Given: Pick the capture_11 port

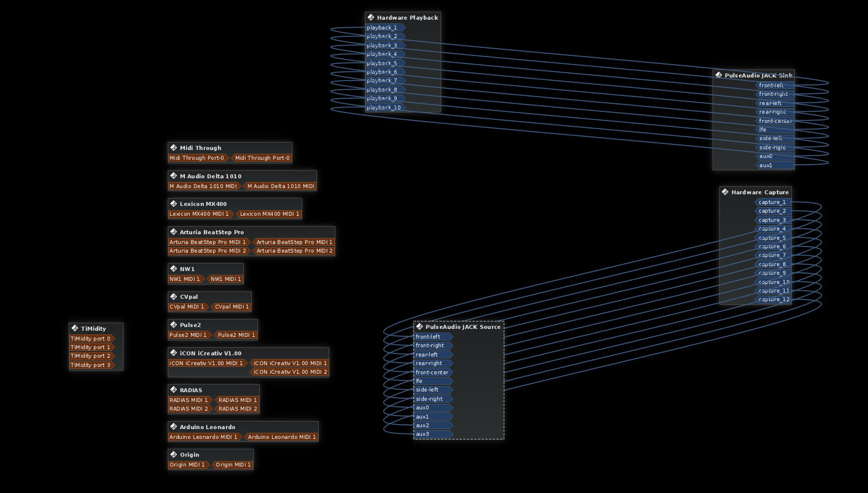Looking at the screenshot, I should coord(773,291).
